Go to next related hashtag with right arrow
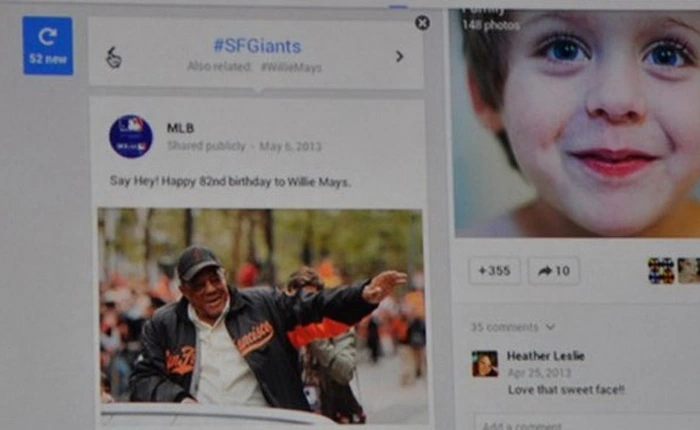This screenshot has width=700, height=430. (399, 56)
